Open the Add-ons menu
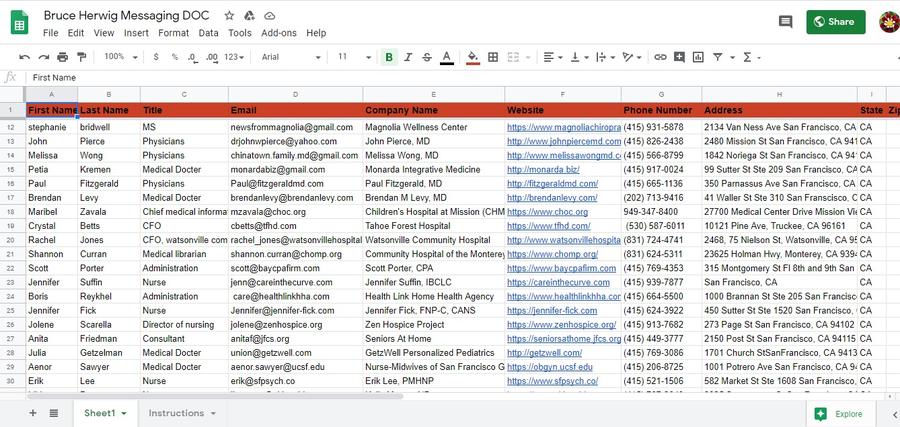 (279, 33)
